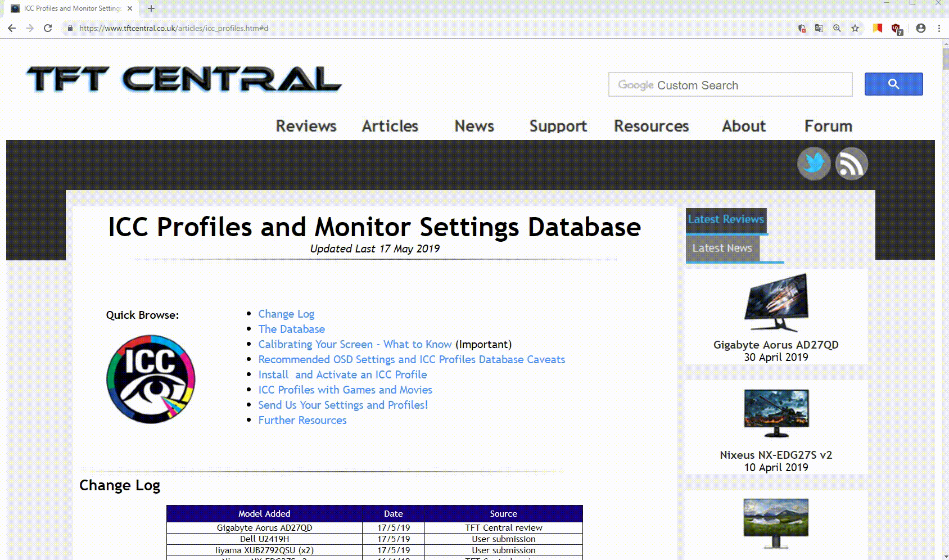This screenshot has width=949, height=560.
Task: Reload the current page
Action: coord(48,28)
